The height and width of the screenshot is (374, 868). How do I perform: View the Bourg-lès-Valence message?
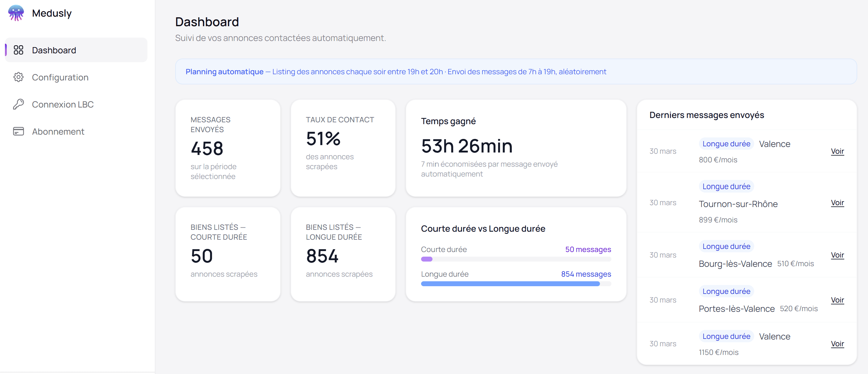[838, 255]
